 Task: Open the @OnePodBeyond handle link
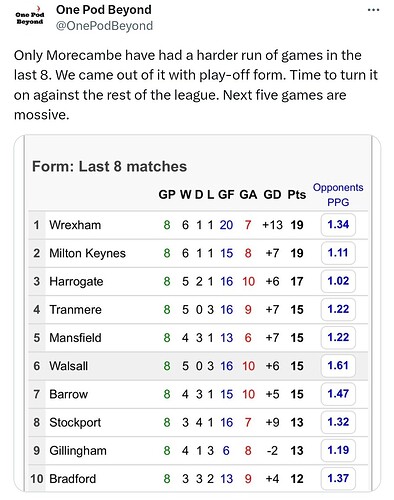(104, 26)
